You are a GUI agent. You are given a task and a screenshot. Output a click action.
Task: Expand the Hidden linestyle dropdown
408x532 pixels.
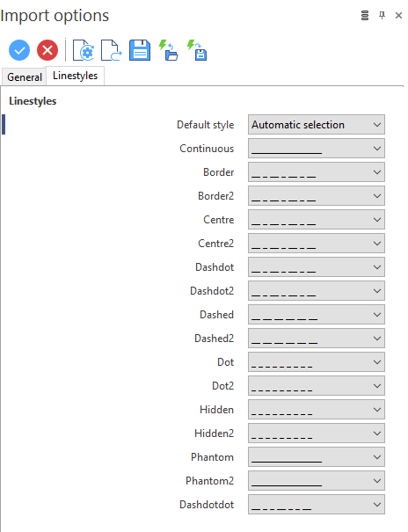point(316,410)
